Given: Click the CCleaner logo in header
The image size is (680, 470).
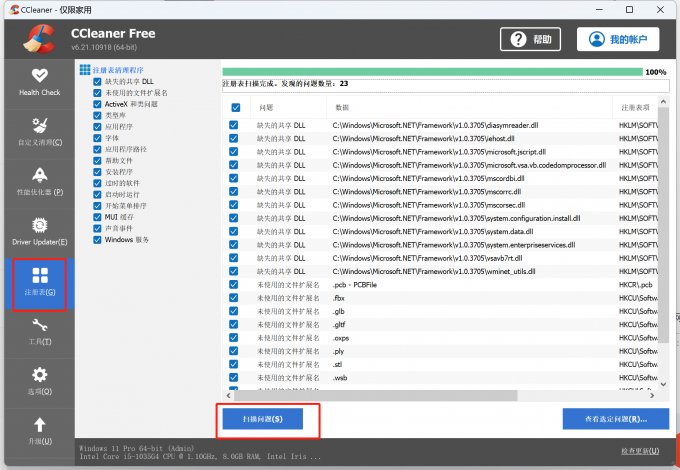Looking at the screenshot, I should click(x=39, y=39).
